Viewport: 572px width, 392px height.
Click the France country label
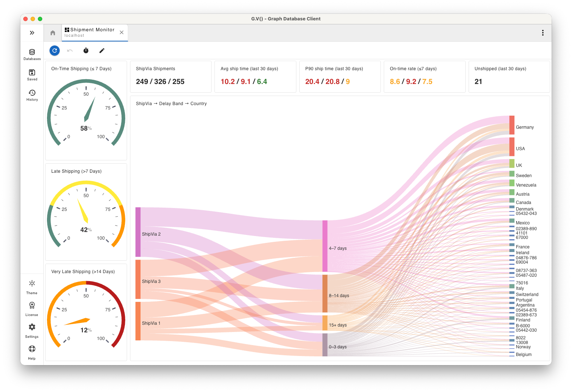click(522, 247)
